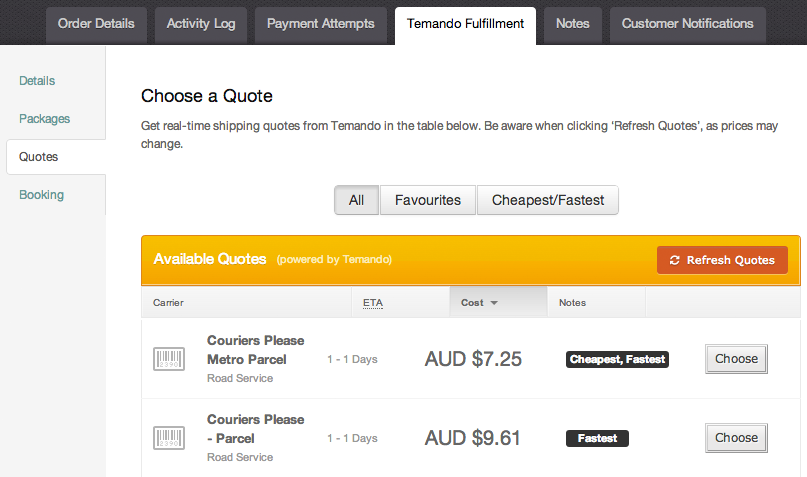The width and height of the screenshot is (807, 477).
Task: Select the Temando Fulfillment tab
Action: [465, 24]
